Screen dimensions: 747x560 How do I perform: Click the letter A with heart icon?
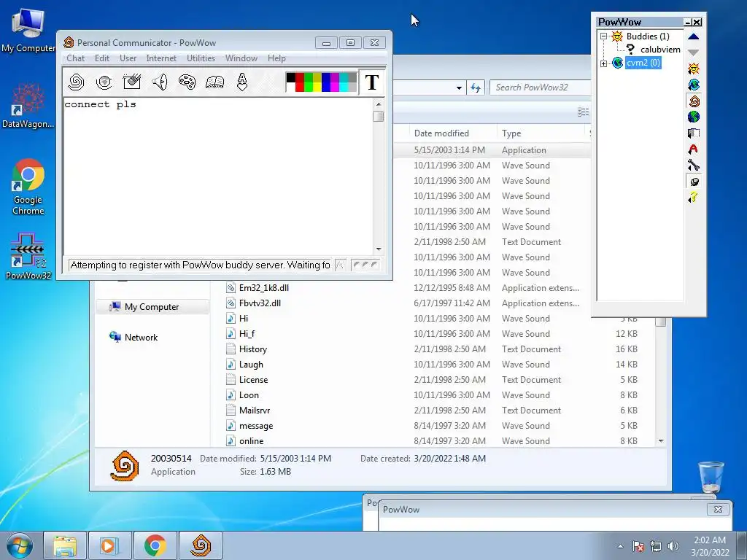click(x=242, y=82)
